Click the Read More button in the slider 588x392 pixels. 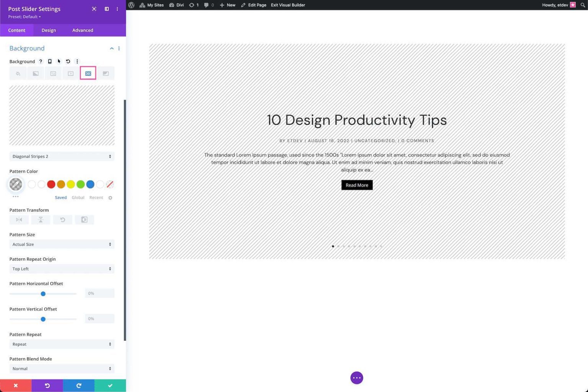point(356,185)
